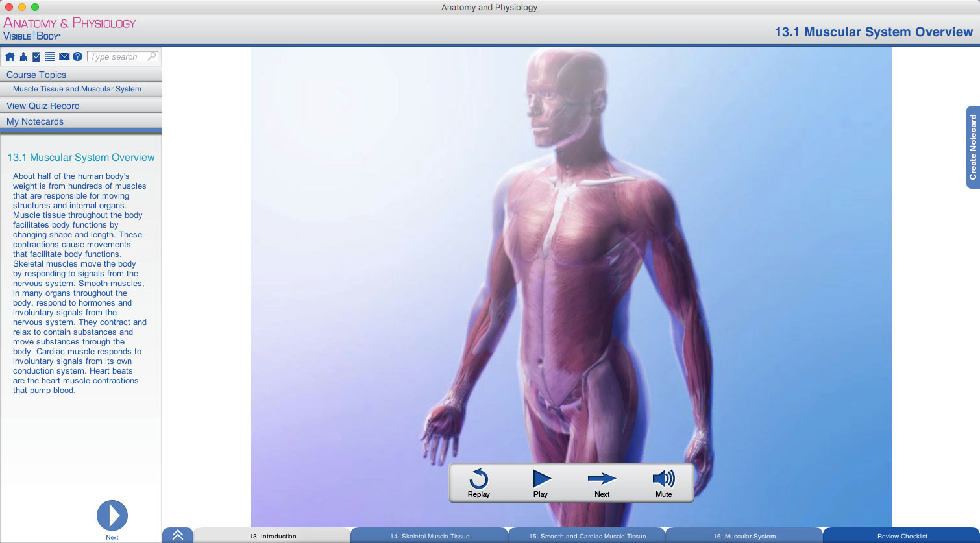Open 16. Muscular System tab

coord(744,536)
